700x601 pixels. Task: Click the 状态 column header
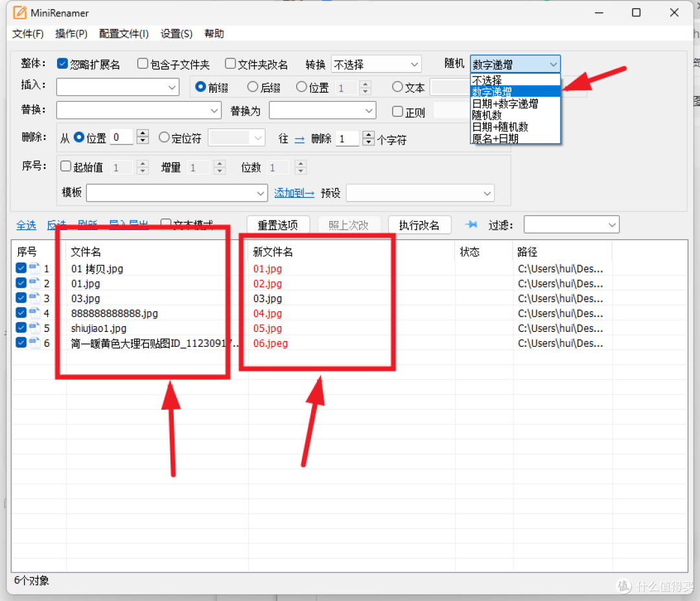[484, 252]
